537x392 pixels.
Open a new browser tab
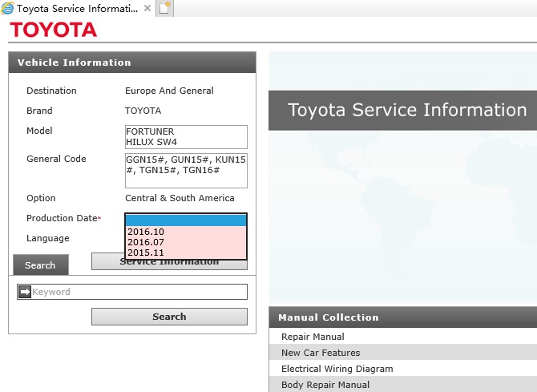[x=165, y=8]
